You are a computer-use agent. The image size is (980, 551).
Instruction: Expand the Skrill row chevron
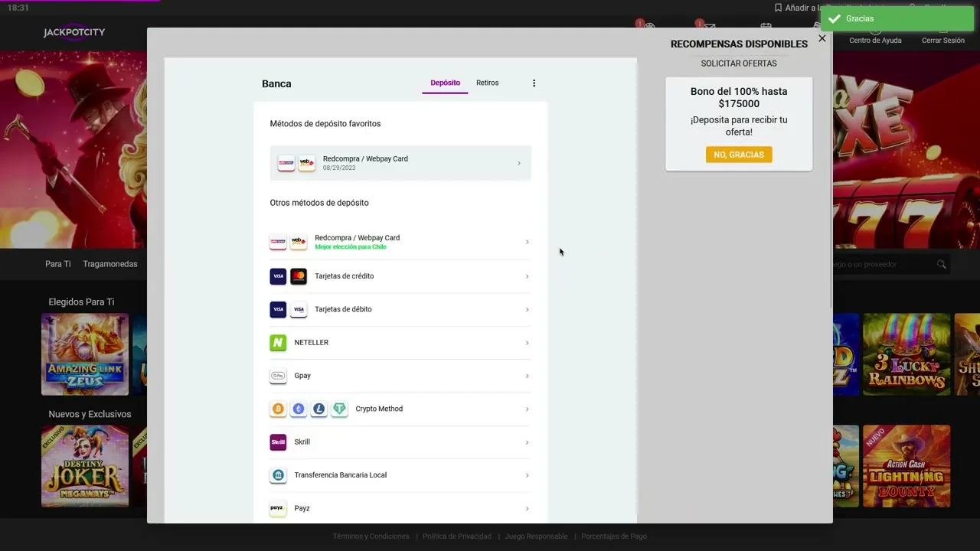527,442
